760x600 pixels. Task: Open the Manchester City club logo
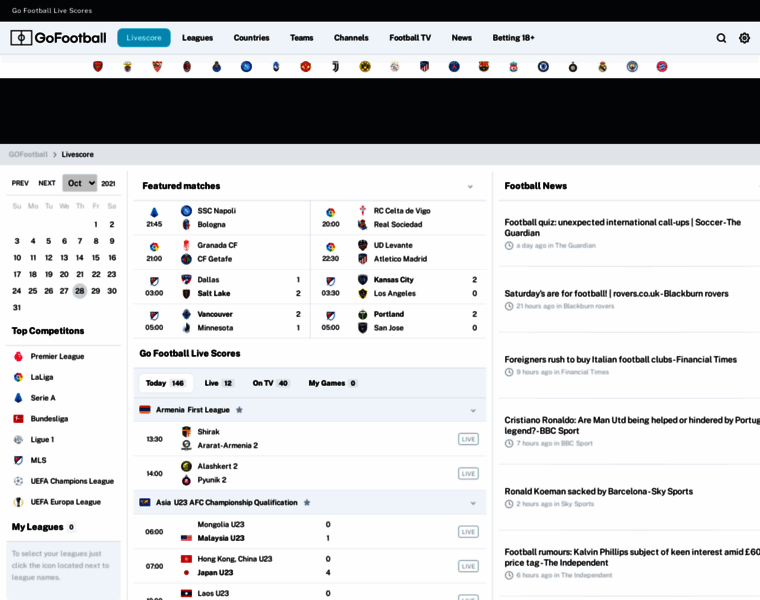tap(632, 66)
